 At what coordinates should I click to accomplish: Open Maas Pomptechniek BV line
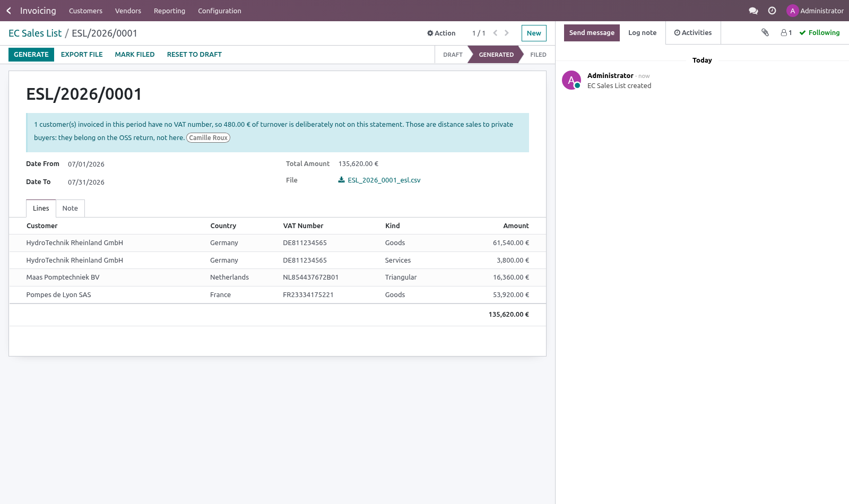pyautogui.click(x=278, y=277)
